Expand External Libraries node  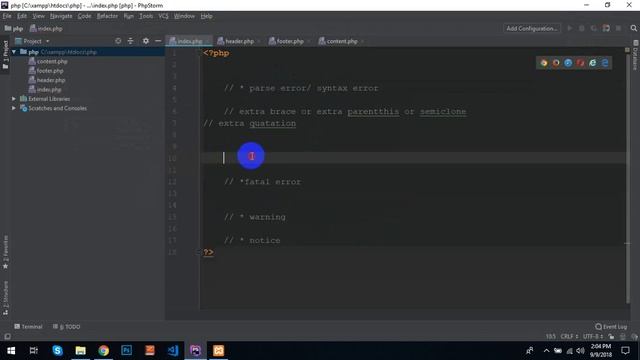14,99
